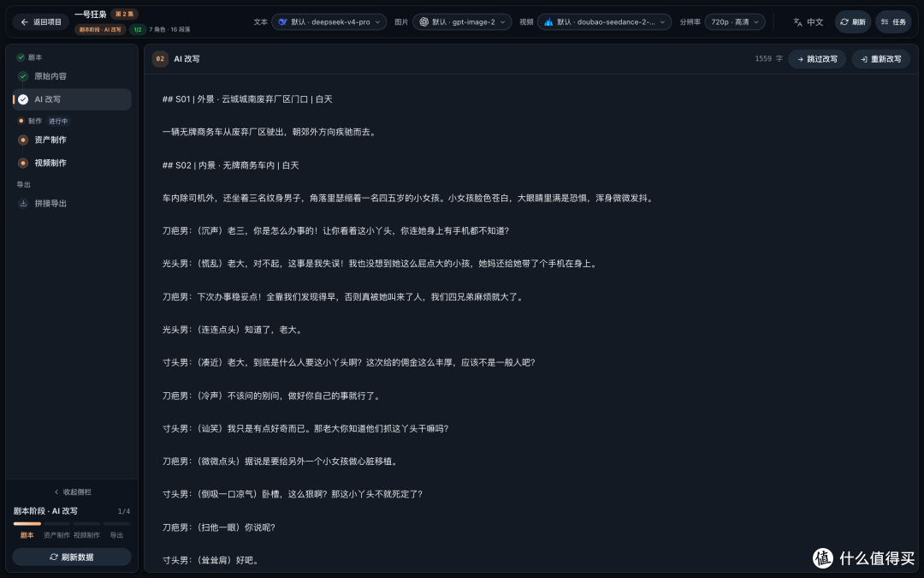924x578 pixels.
Task: Click the refresh icon in 刷新 button
Action: [844, 21]
